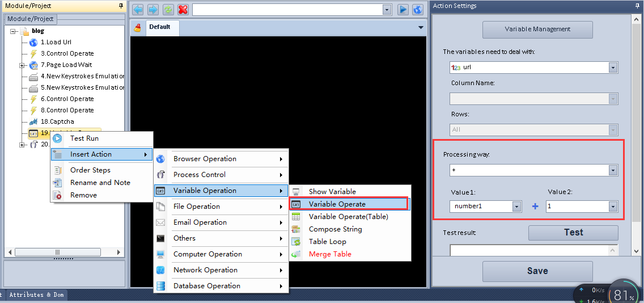
Task: Click the blue play run icon
Action: (403, 10)
